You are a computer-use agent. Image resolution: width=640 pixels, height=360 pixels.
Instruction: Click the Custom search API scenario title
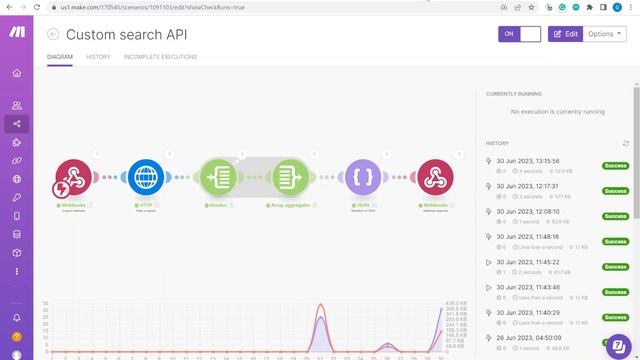click(127, 35)
